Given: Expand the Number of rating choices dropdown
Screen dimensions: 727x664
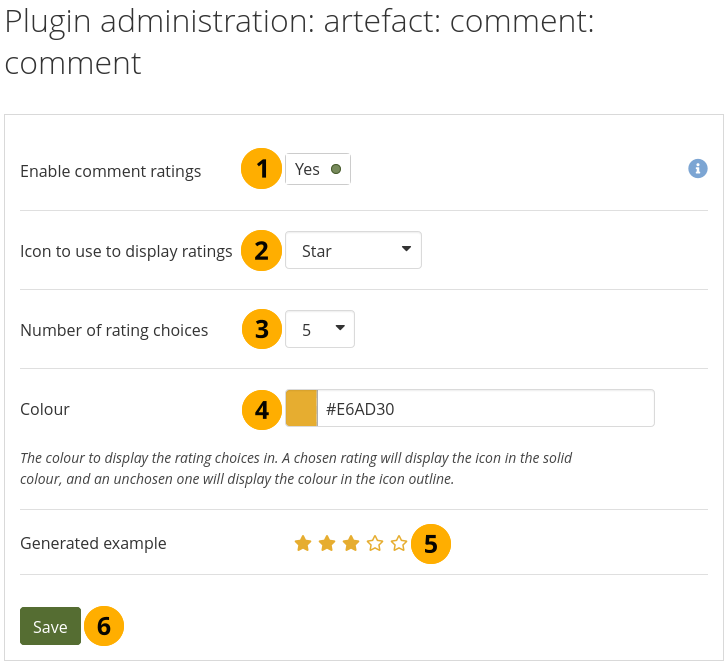Looking at the screenshot, I should [x=320, y=329].
